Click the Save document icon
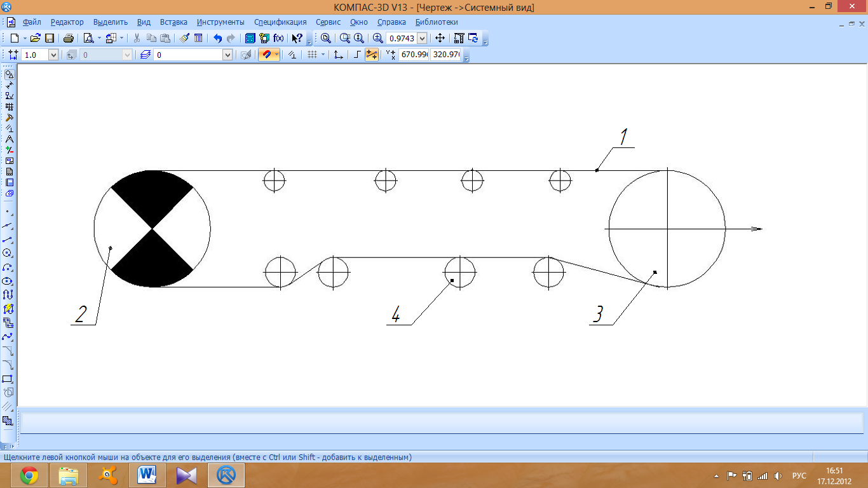 point(50,38)
